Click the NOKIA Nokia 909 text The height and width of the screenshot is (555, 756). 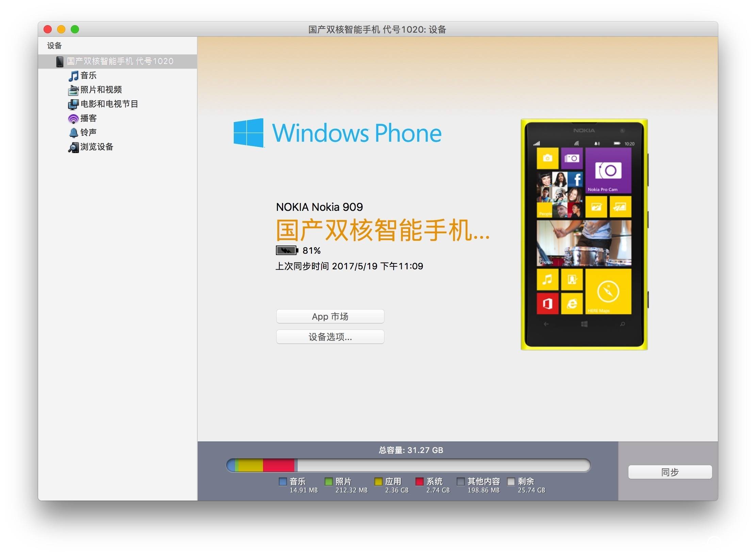(x=319, y=207)
